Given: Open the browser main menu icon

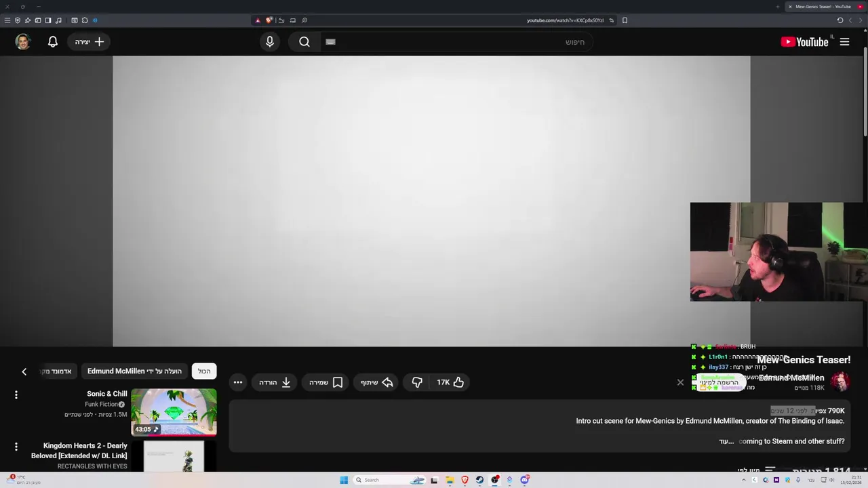Looking at the screenshot, I should pos(7,20).
